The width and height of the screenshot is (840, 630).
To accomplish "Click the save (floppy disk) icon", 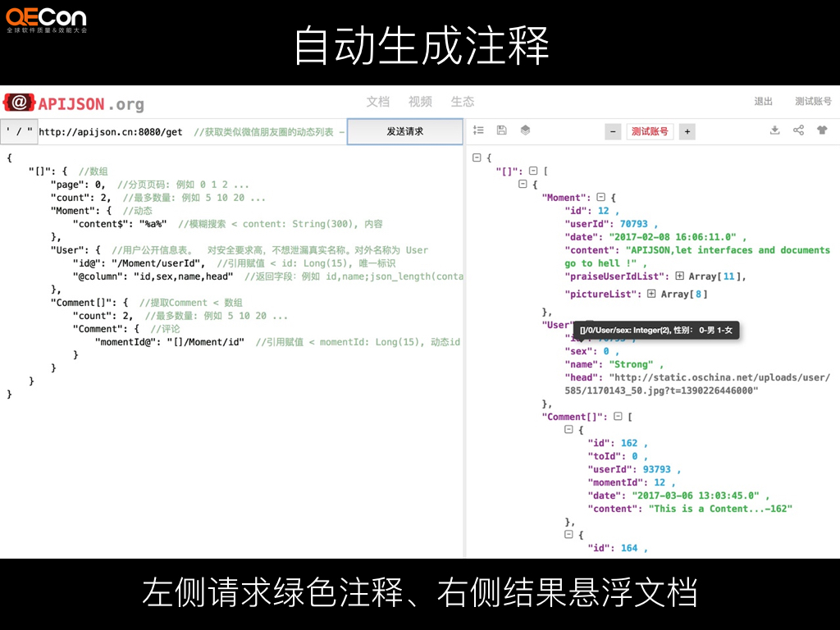I will click(x=500, y=130).
